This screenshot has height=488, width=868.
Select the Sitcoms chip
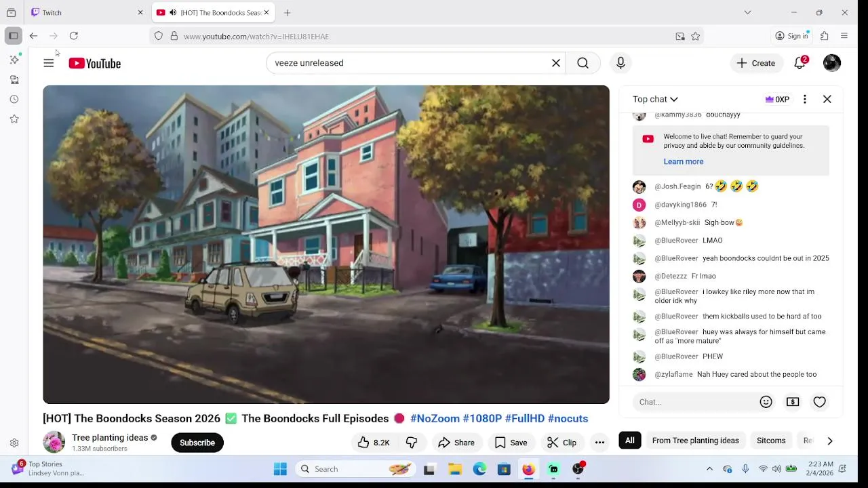pyautogui.click(x=771, y=441)
